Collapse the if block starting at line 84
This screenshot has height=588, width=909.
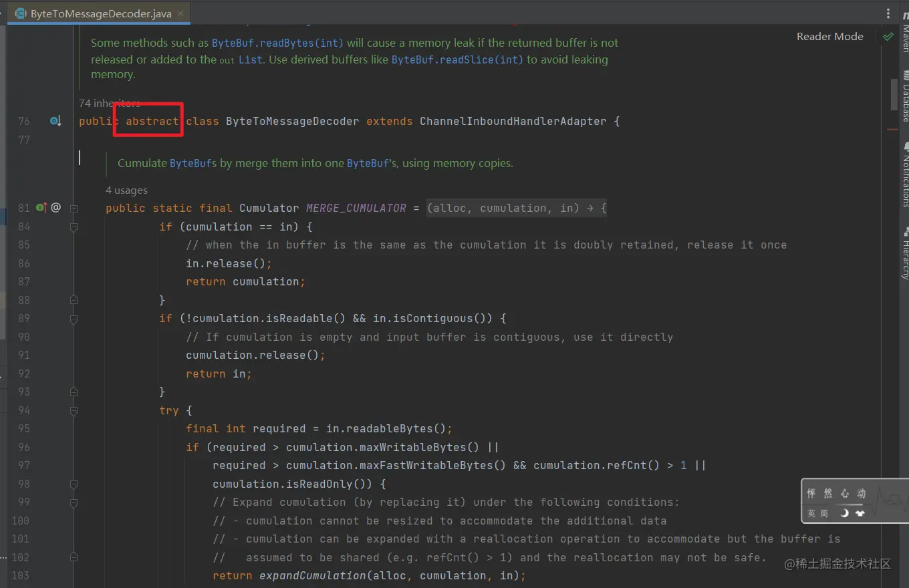pos(74,227)
